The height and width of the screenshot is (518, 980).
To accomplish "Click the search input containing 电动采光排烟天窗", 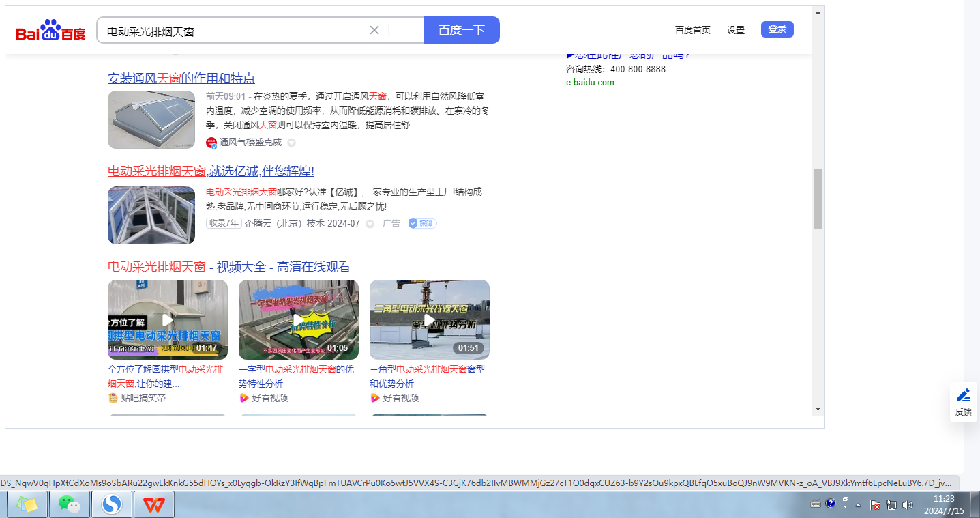I will pos(232,31).
